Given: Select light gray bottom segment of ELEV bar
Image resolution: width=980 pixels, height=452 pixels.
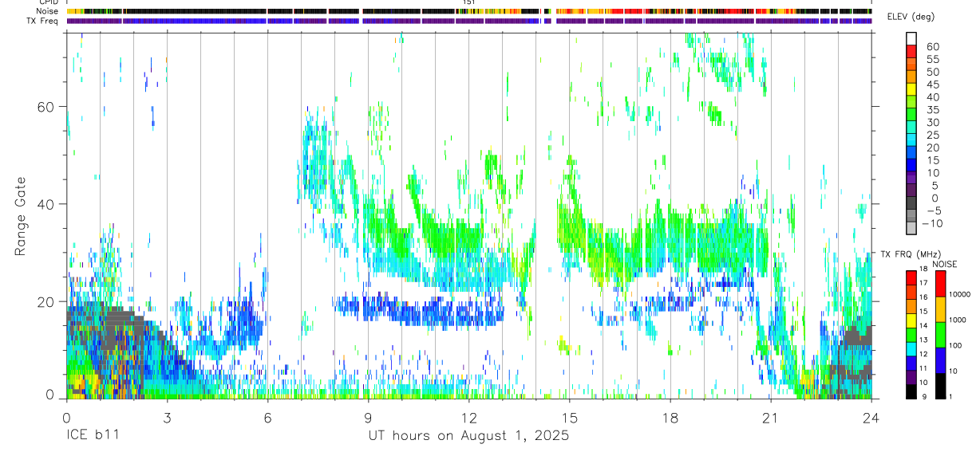Looking at the screenshot, I should tap(911, 229).
